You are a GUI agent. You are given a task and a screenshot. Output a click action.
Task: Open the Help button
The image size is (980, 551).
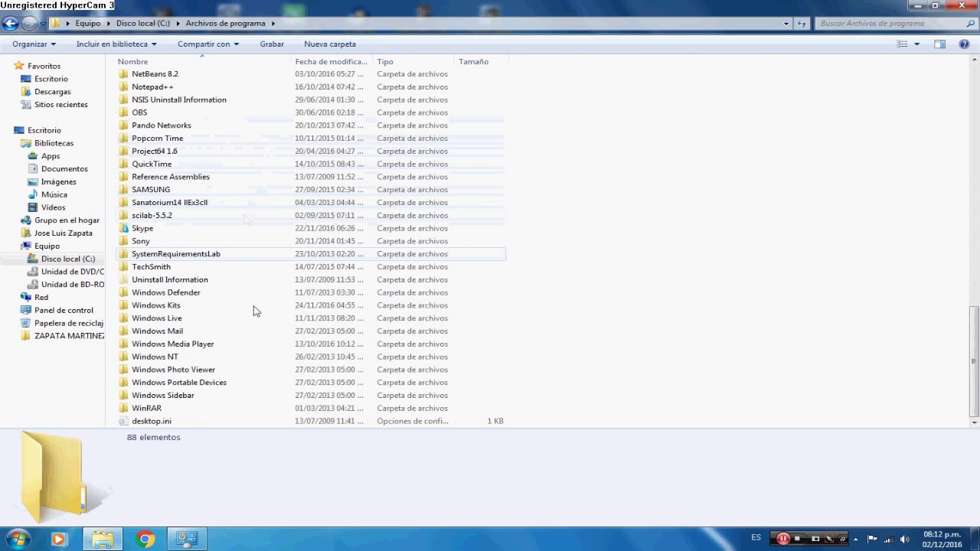point(964,44)
